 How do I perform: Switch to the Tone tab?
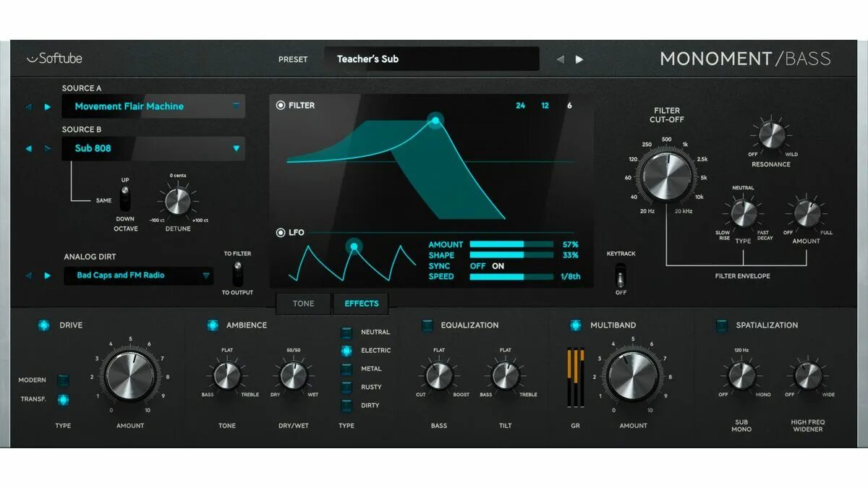point(303,304)
